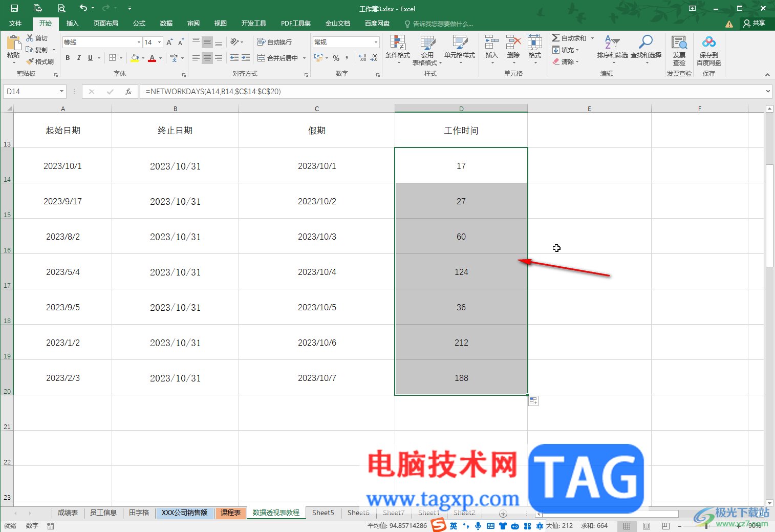775x532 pixels.
Task: Open the font size dropdown
Action: coord(160,42)
